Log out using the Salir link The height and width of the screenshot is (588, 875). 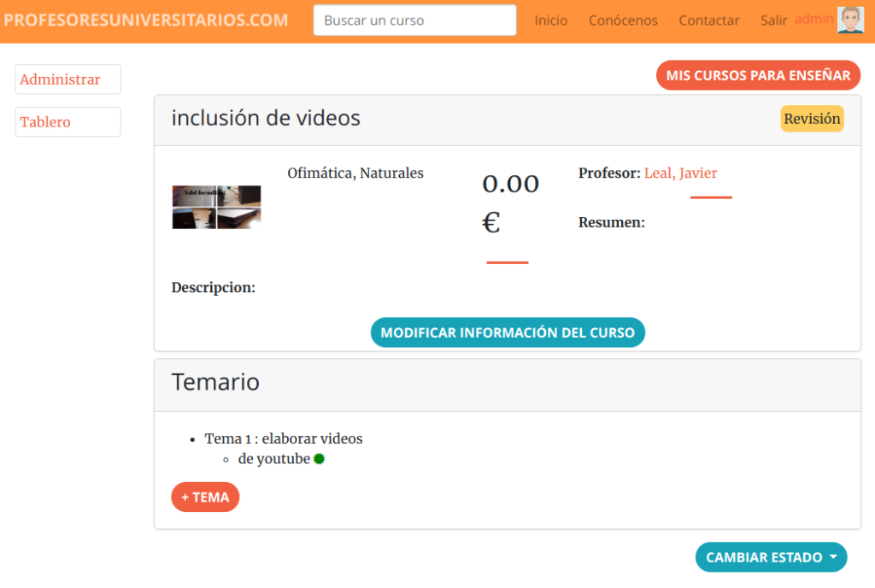click(773, 21)
